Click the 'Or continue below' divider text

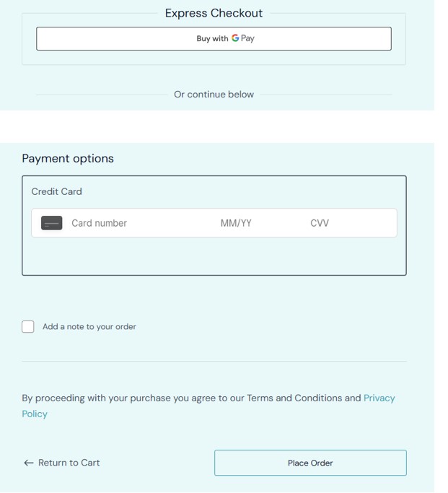pyautogui.click(x=214, y=95)
